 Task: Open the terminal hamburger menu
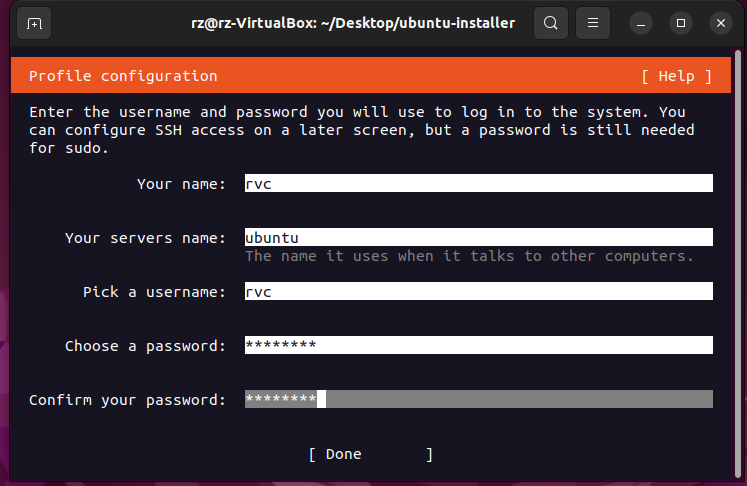coord(593,22)
